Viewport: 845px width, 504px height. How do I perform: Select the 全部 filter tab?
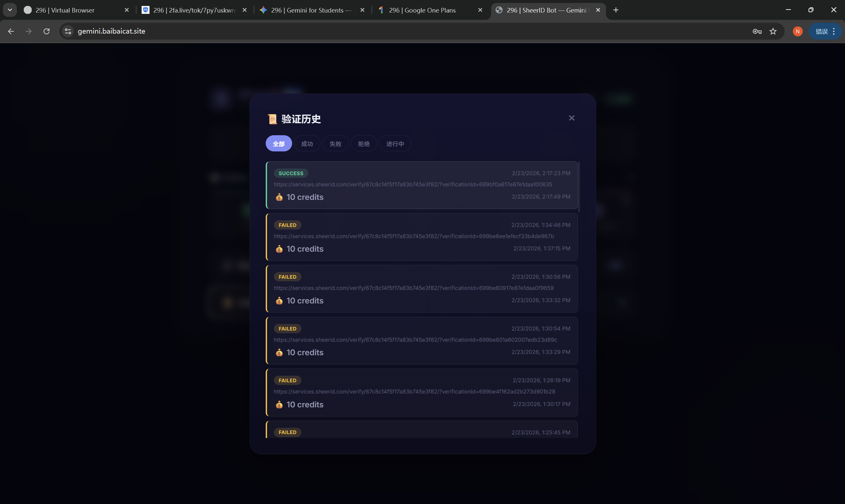tap(279, 144)
